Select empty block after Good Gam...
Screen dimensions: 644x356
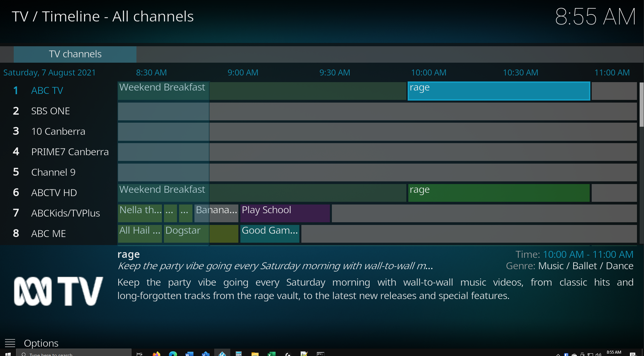pyautogui.click(x=469, y=234)
